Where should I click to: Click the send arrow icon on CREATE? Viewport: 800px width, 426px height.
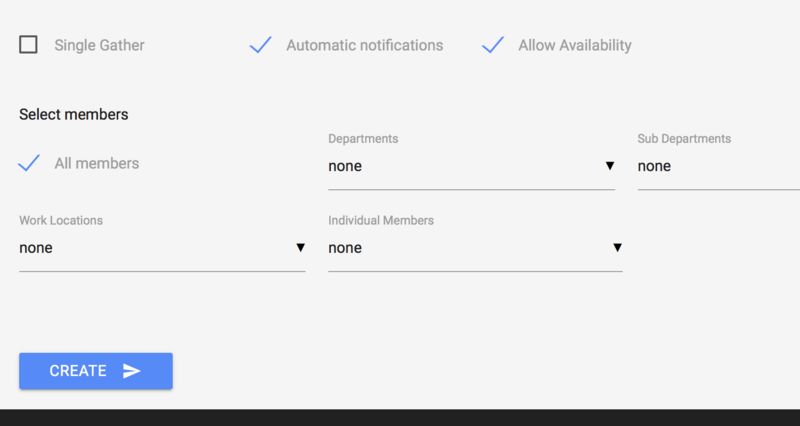click(132, 371)
